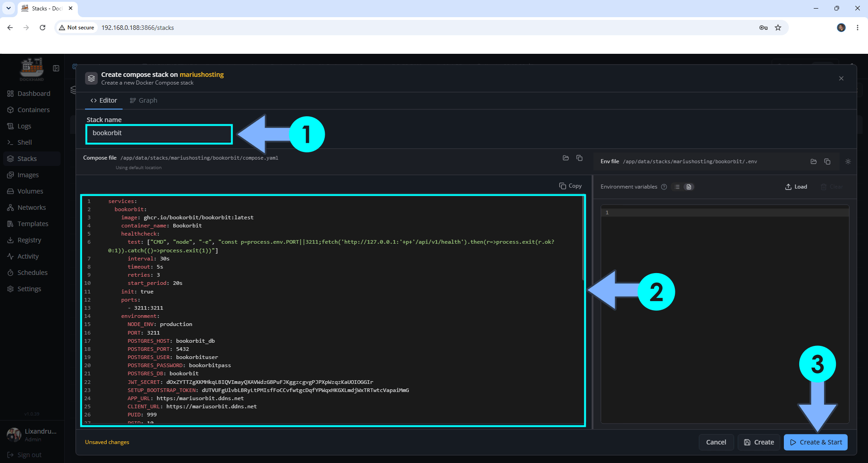Load environment variables from file

pyautogui.click(x=796, y=187)
